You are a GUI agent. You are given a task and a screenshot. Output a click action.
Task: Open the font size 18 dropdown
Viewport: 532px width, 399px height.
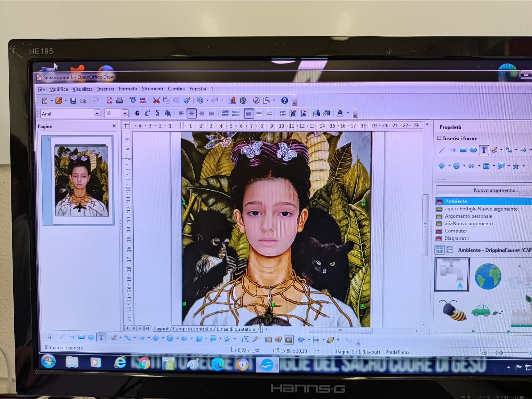click(x=125, y=114)
